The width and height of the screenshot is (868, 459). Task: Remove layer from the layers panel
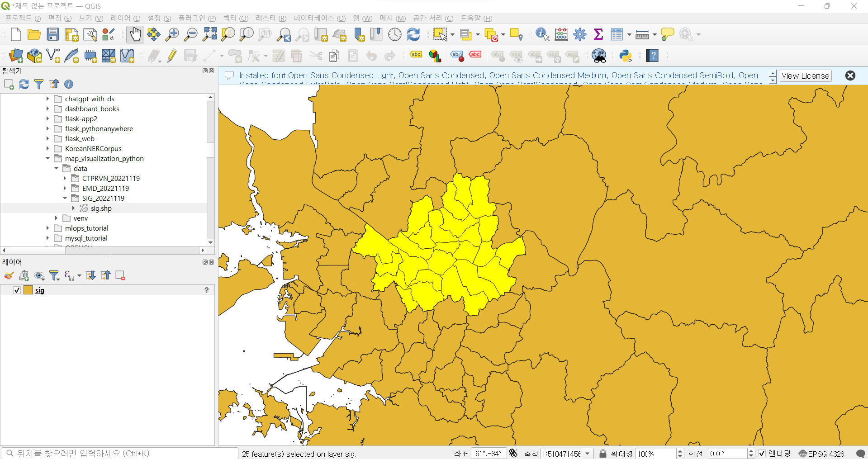[120, 275]
